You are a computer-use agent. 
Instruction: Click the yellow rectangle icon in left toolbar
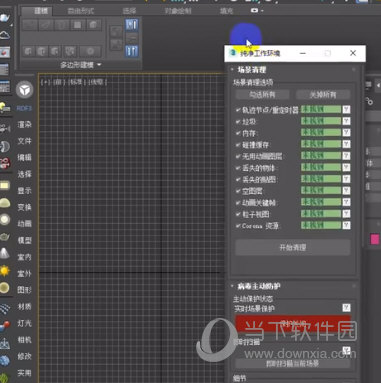point(5,185)
